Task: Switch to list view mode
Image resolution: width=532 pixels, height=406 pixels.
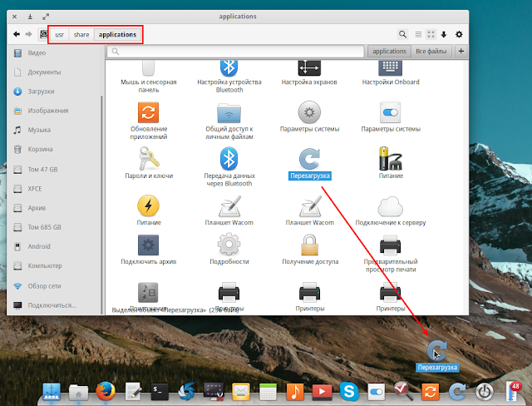Action: click(x=418, y=34)
